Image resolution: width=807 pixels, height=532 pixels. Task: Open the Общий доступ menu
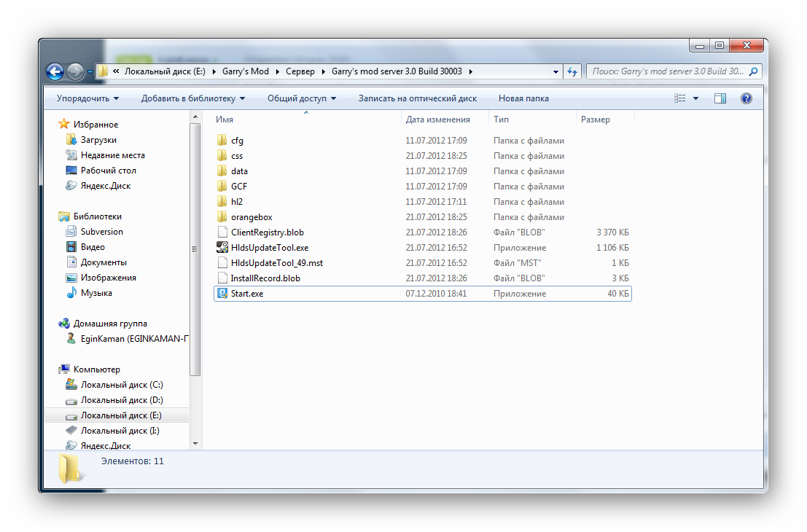coord(302,98)
